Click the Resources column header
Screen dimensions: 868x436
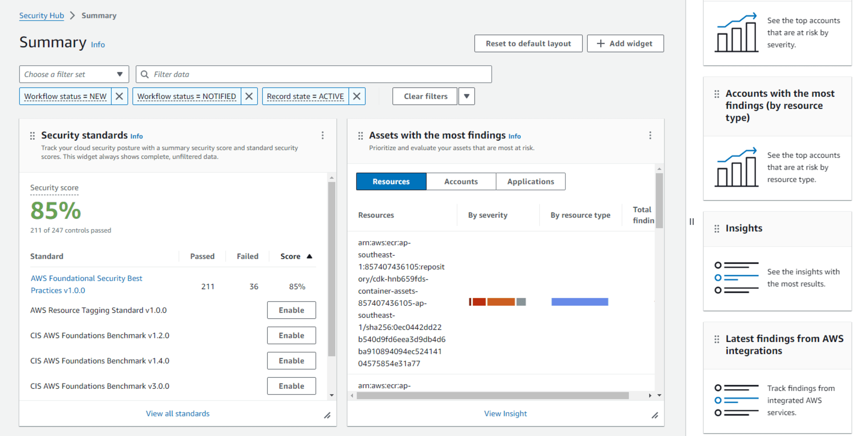click(376, 215)
